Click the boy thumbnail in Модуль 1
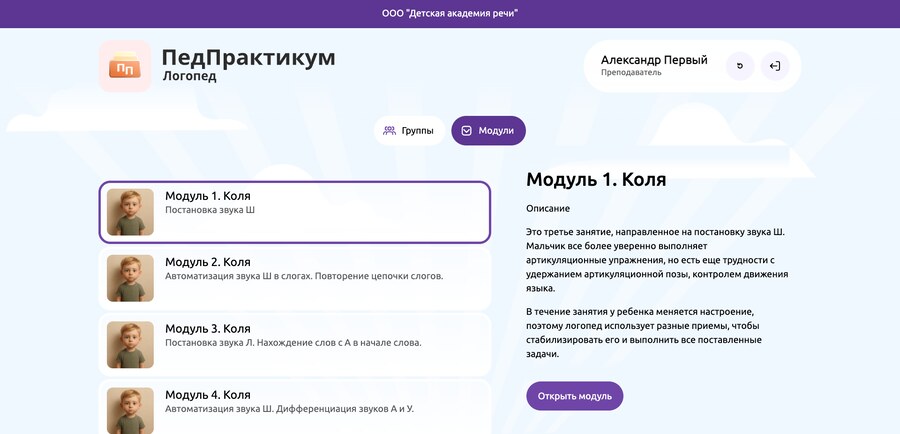 click(x=130, y=212)
